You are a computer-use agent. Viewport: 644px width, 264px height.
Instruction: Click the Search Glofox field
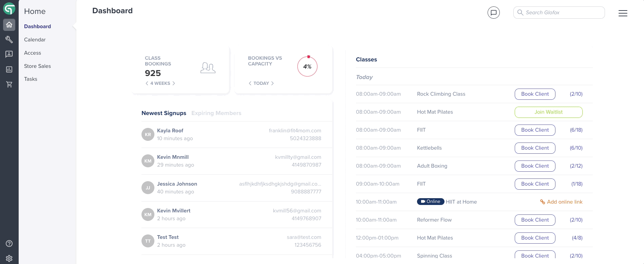[559, 13]
